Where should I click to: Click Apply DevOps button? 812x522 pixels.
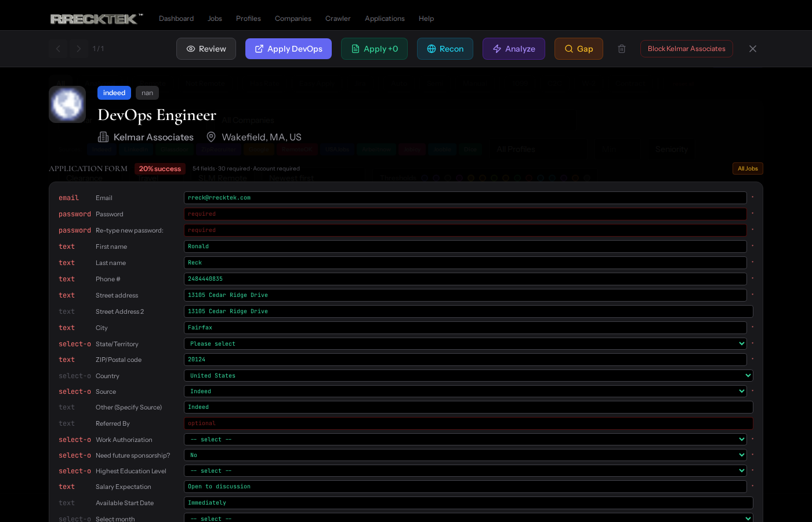(288, 49)
